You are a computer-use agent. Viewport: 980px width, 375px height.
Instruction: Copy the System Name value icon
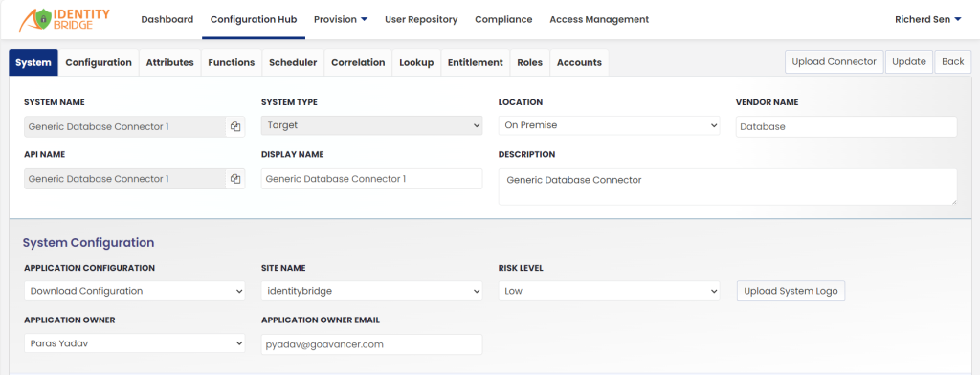[235, 126]
